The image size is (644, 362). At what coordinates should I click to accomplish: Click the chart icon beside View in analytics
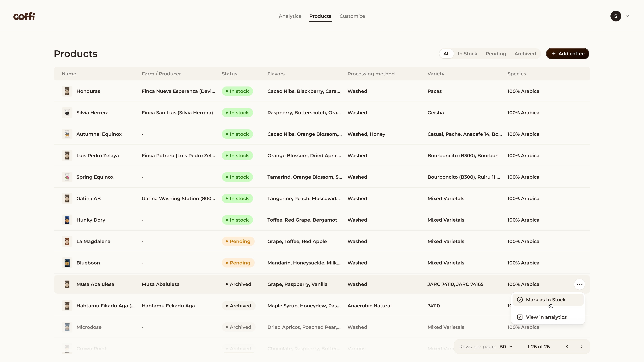click(520, 317)
